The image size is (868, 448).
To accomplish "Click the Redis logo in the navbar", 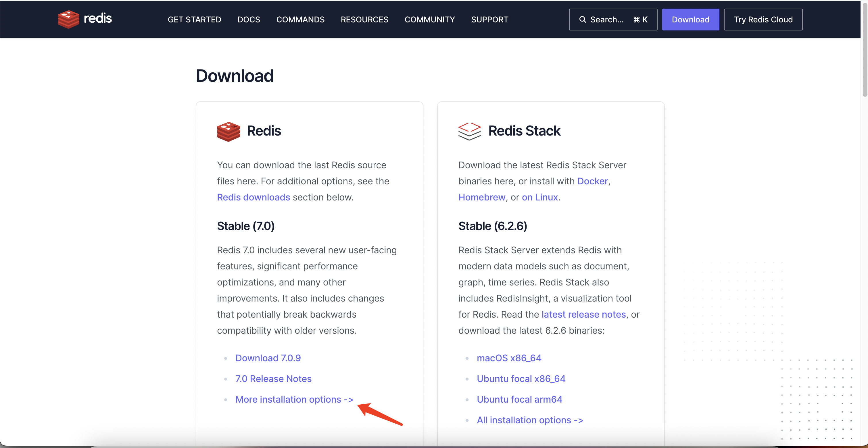I will (84, 19).
